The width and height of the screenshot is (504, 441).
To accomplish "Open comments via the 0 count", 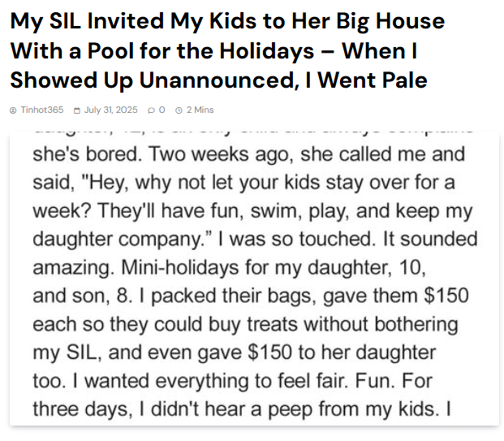I will 162,110.
